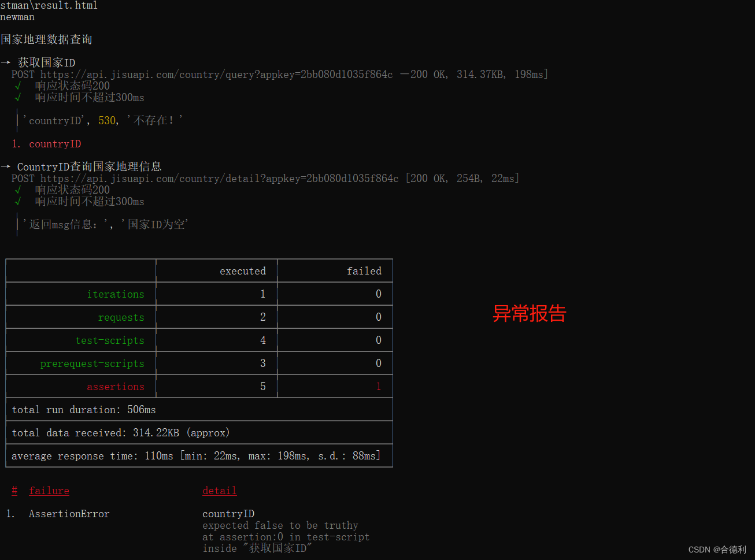Click the second 响应时间不超过300ms passed test
Viewport: 755px width, 560px height.
point(90,201)
